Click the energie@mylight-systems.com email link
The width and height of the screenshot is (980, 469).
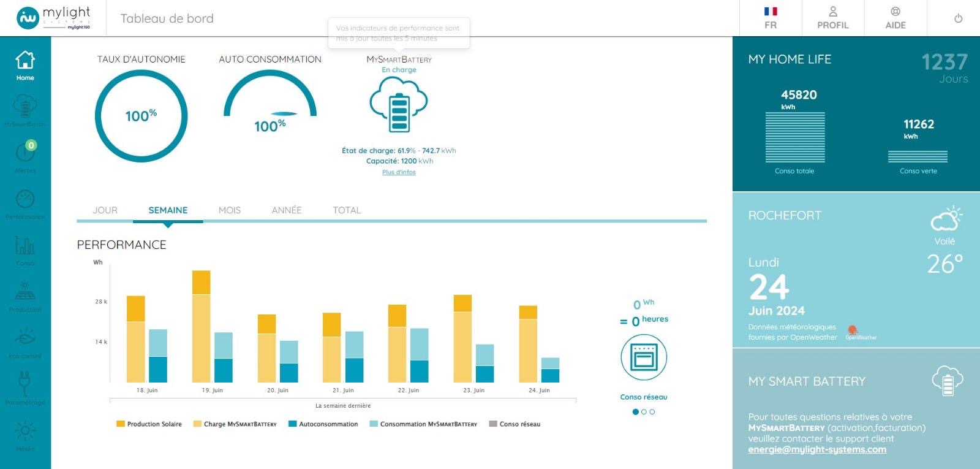(x=817, y=449)
